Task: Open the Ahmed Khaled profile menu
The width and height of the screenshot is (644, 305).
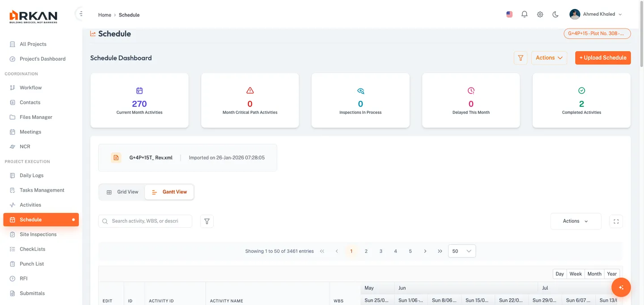Action: click(599, 14)
